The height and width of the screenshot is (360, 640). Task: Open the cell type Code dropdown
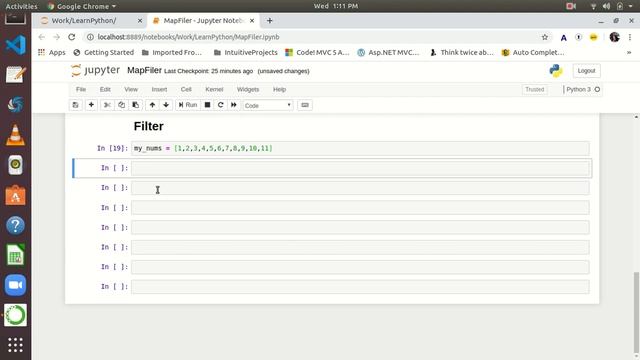tap(268, 105)
